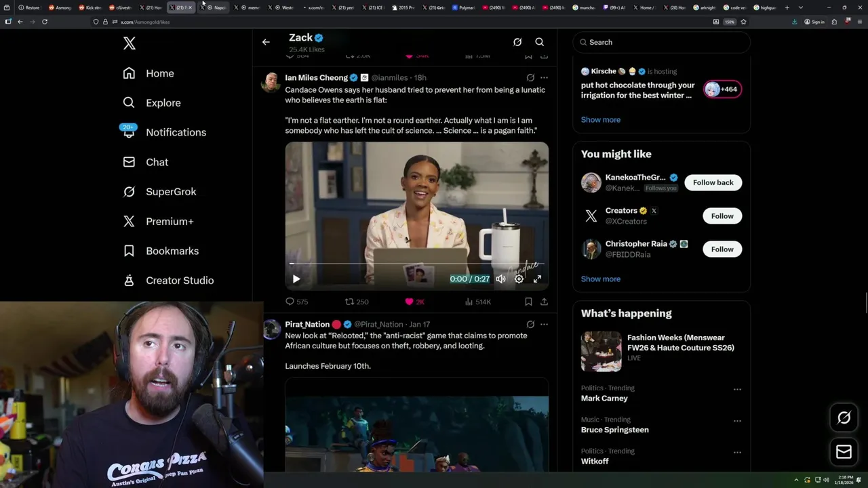Switch to the Polymarket tab

tap(464, 7)
